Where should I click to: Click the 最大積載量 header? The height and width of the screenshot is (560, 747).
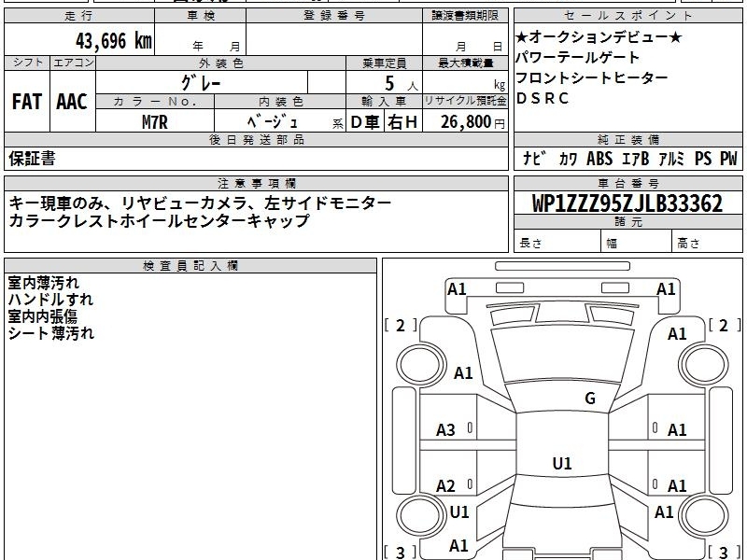[x=465, y=63]
